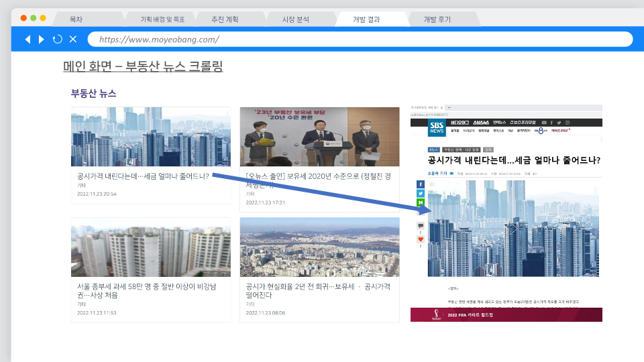Image resolution: width=644 pixels, height=362 pixels.
Task: Click headline 공시가격 내린다는데 news card title
Action: (x=143, y=176)
